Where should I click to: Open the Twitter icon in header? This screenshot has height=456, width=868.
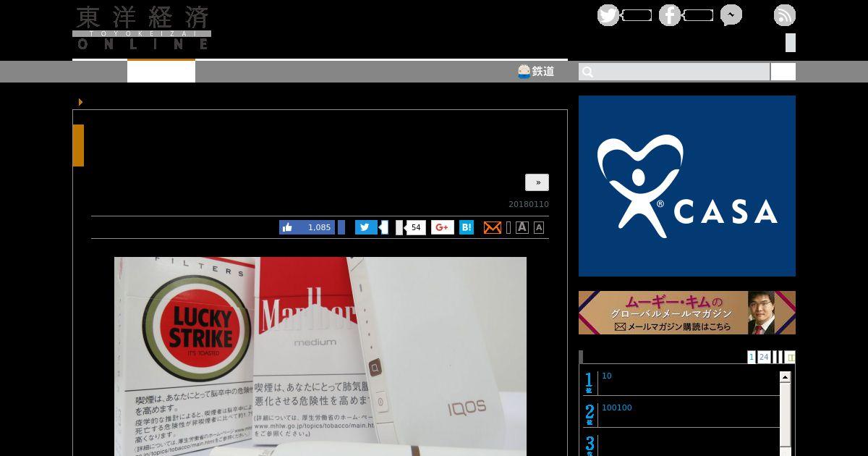(x=608, y=15)
